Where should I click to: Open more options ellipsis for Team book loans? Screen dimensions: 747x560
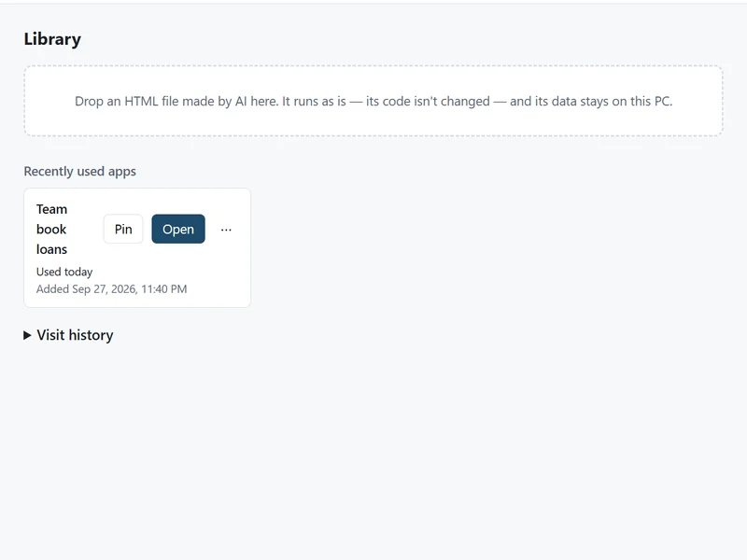pyautogui.click(x=226, y=230)
